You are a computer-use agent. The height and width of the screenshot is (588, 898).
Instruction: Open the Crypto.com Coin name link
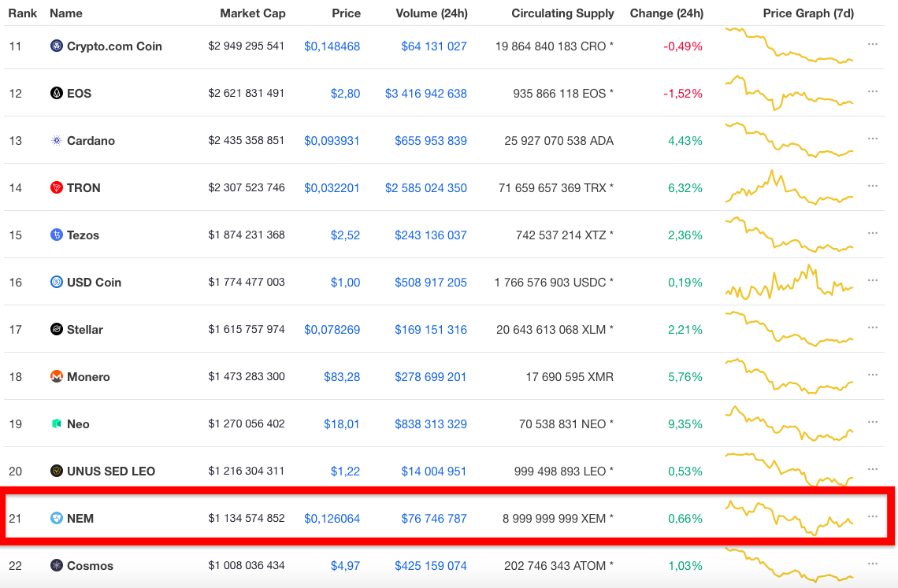pyautogui.click(x=114, y=46)
